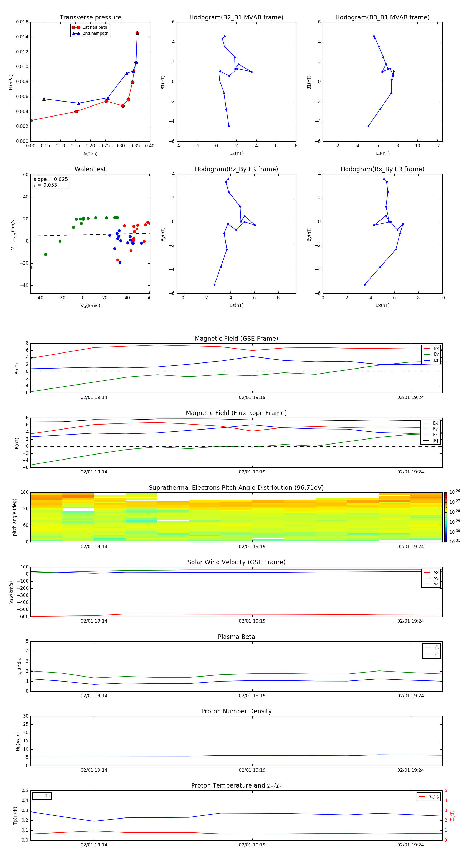Viewport: 473px width, 868px height.
Task: Click the 'Magnetic Field (Flux Rope Frame)' title
Action: (x=236, y=413)
